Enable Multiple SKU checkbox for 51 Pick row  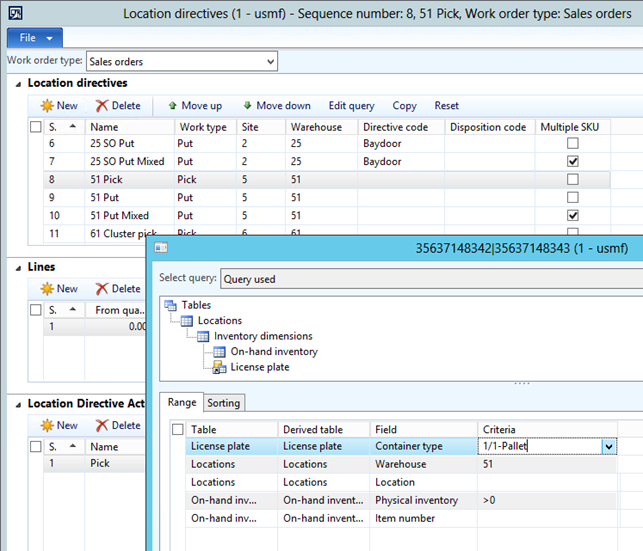coord(573,179)
